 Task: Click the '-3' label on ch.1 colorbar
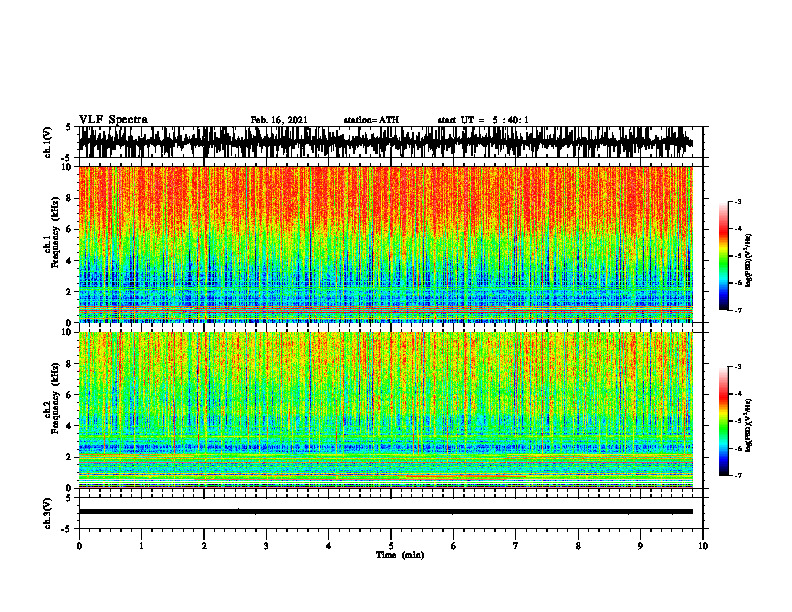[737, 202]
